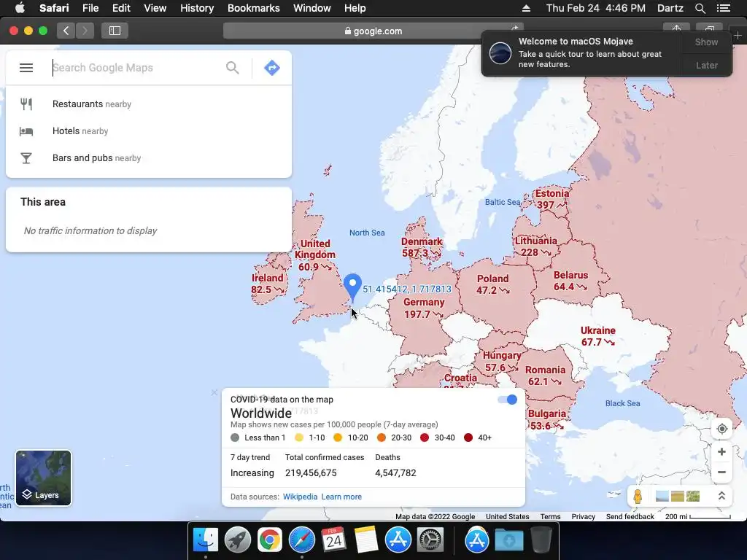Show all tabs overview in Safari
This screenshot has width=747, height=560.
click(x=709, y=28)
